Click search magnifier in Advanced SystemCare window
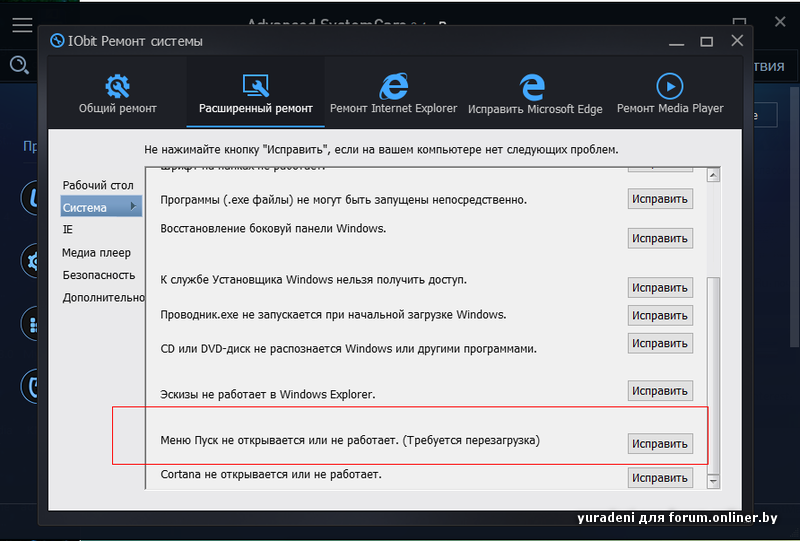The height and width of the screenshot is (541, 800). (19, 65)
